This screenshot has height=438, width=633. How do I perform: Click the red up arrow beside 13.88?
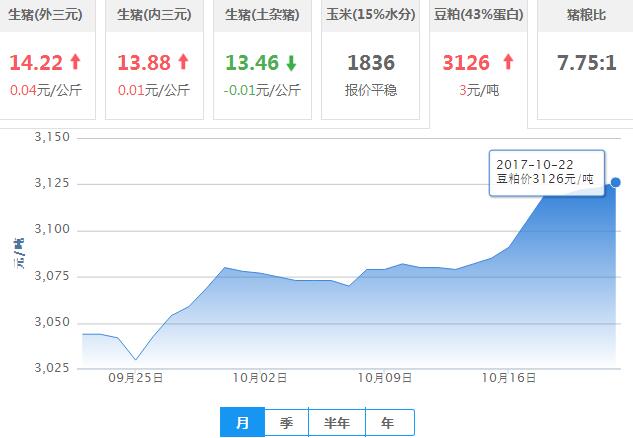click(x=184, y=62)
